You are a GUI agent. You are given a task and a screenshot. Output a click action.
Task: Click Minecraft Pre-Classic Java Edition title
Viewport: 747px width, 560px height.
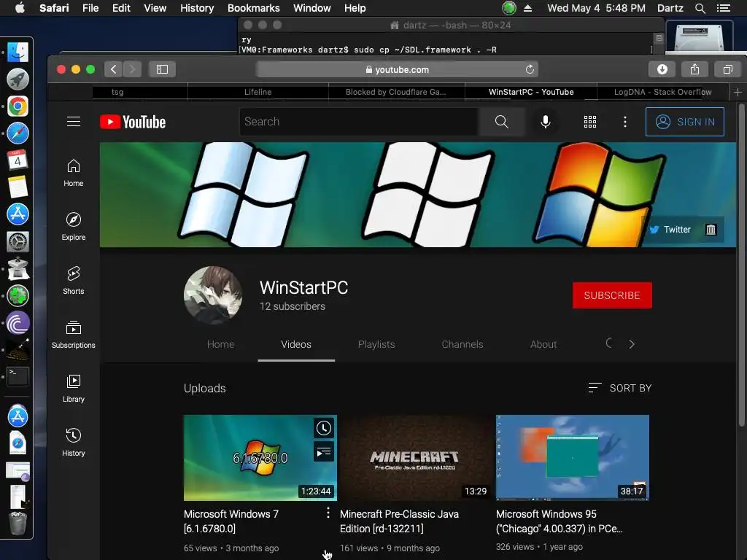click(399, 521)
